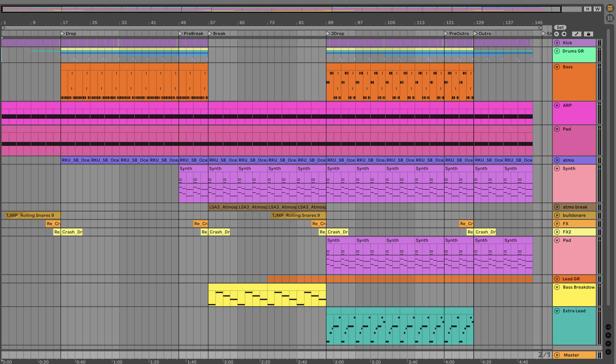Jump to the 2Drop locator marker
Viewport: 616px width, 364px height.
point(328,34)
